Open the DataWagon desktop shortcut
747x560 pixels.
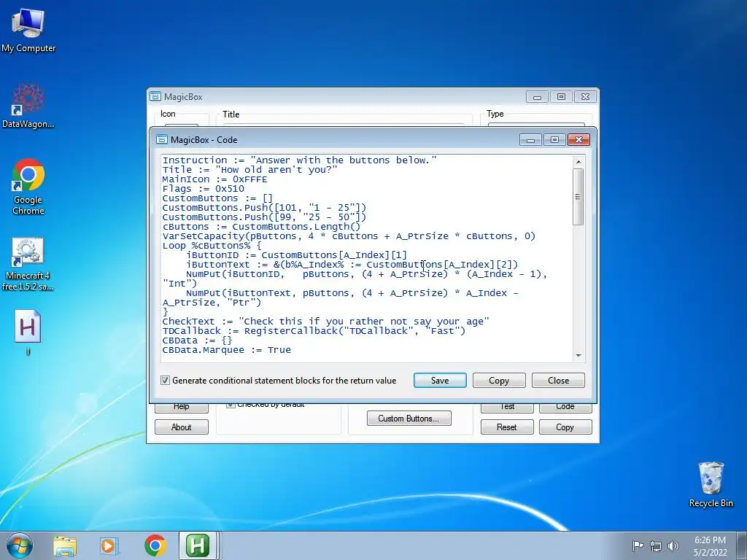click(28, 106)
